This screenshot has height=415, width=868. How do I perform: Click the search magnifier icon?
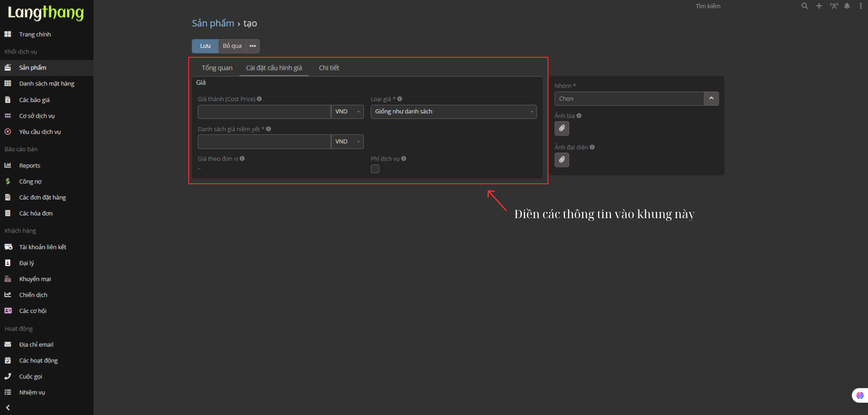[x=804, y=6]
